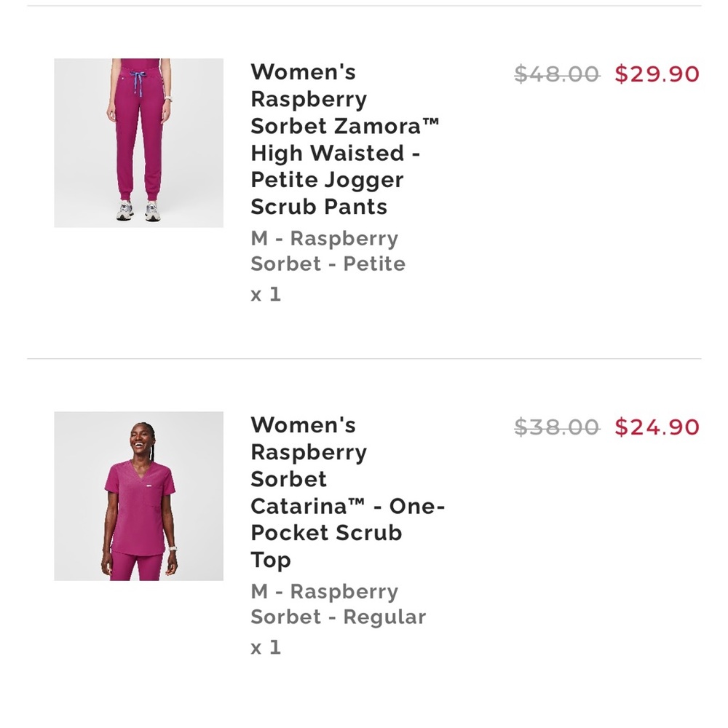Image resolution: width=728 pixels, height=728 pixels.
Task: Click the x 1 quantity under jogger pants
Action: point(266,294)
